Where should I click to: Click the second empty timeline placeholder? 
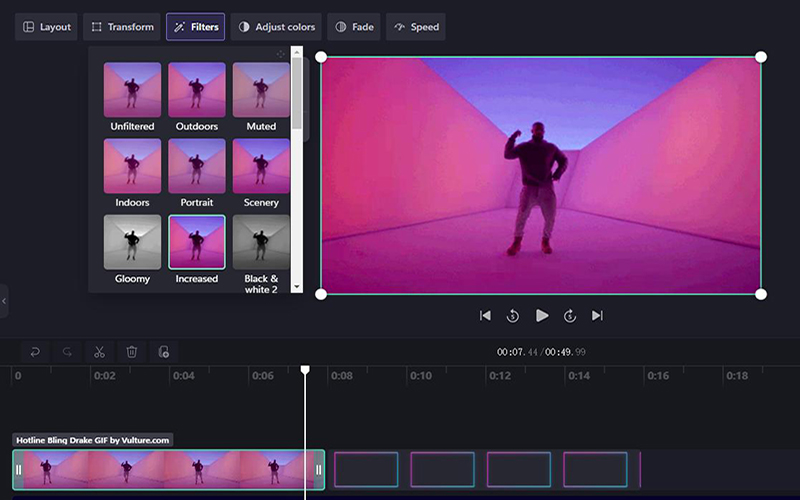[x=442, y=469]
